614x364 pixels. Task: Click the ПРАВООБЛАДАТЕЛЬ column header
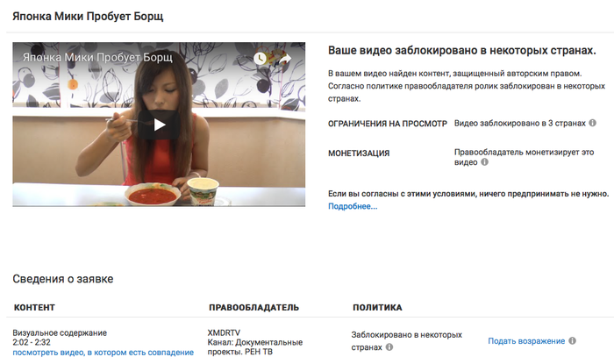point(253,308)
